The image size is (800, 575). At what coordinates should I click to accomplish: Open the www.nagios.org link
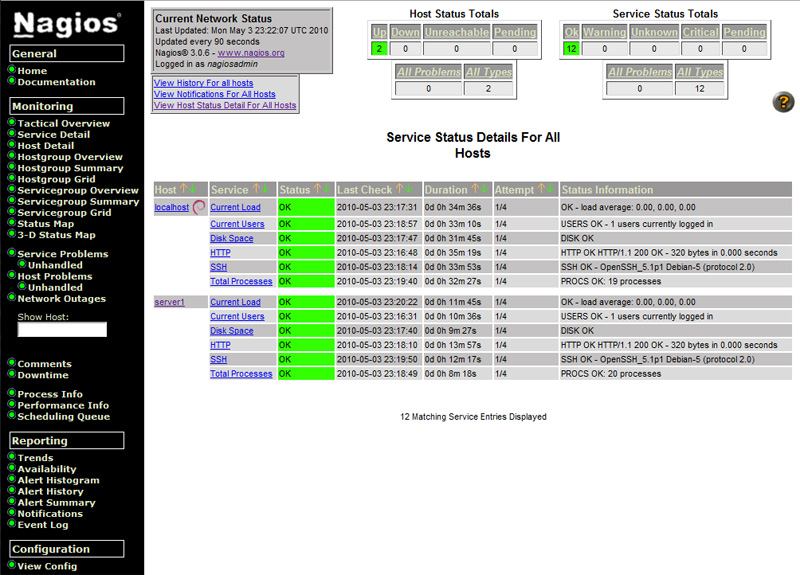click(x=251, y=53)
